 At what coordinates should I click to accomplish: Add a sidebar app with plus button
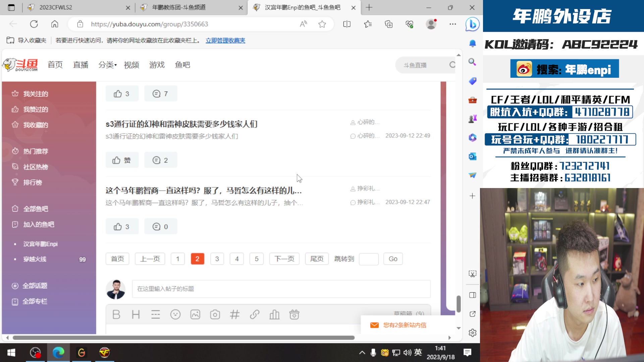[x=472, y=196]
